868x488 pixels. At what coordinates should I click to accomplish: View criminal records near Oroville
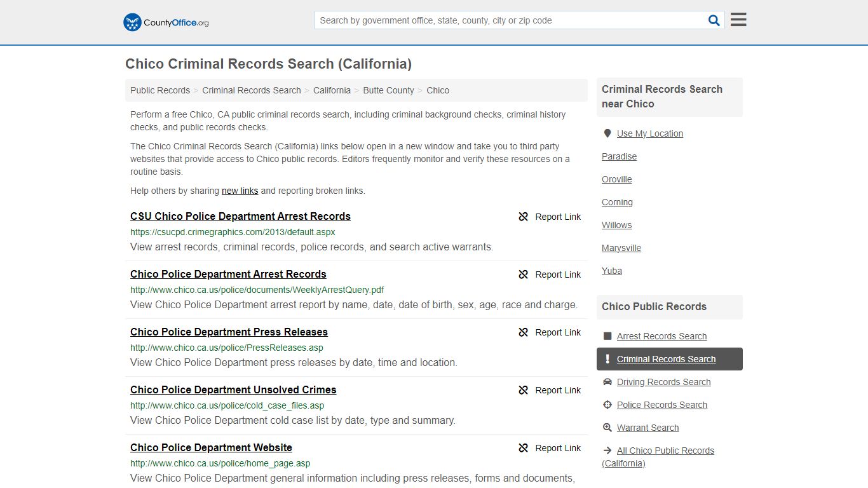(x=616, y=179)
